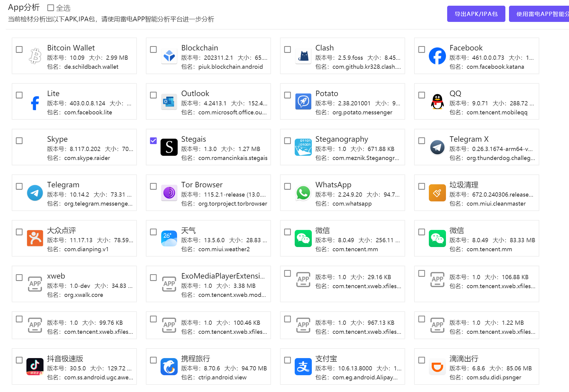Viewport: 569px width, 392px height.
Task: Click package name com.dianping.v1
Action: tap(86, 249)
